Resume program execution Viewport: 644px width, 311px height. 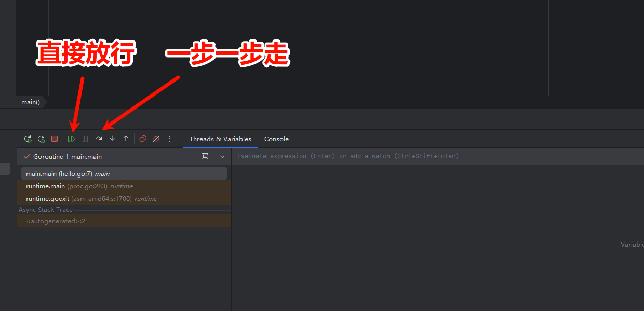[72, 139]
